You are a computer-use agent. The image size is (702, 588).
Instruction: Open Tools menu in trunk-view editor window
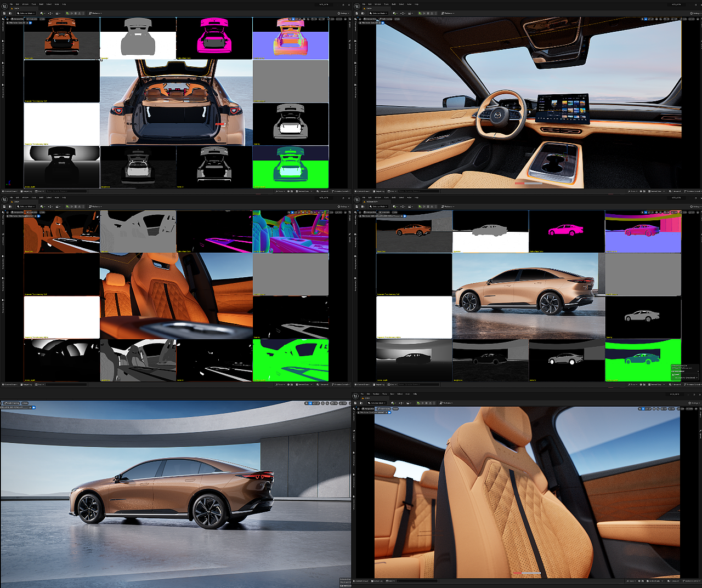pyautogui.click(x=33, y=4)
